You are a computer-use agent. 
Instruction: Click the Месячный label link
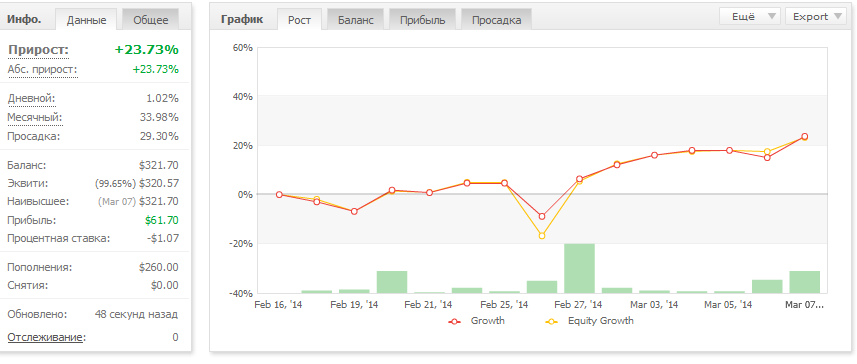click(x=35, y=118)
